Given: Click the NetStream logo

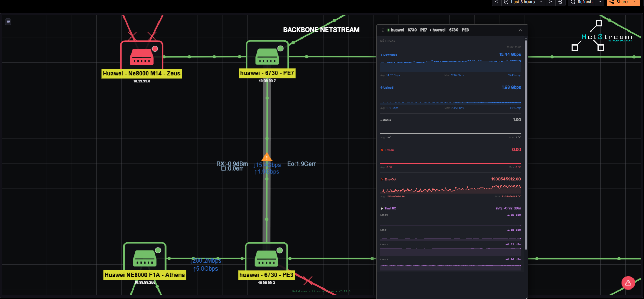Looking at the screenshot, I should (x=602, y=36).
